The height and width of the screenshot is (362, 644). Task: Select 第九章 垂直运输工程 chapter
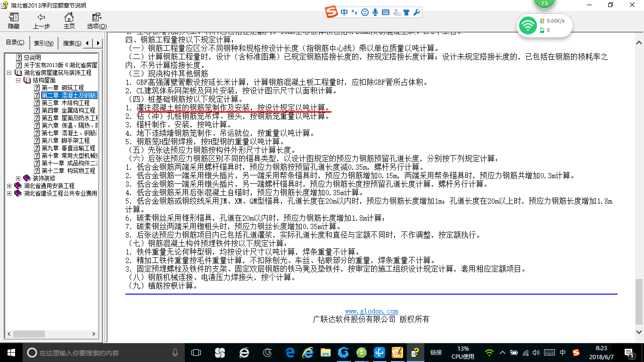[x=68, y=148]
